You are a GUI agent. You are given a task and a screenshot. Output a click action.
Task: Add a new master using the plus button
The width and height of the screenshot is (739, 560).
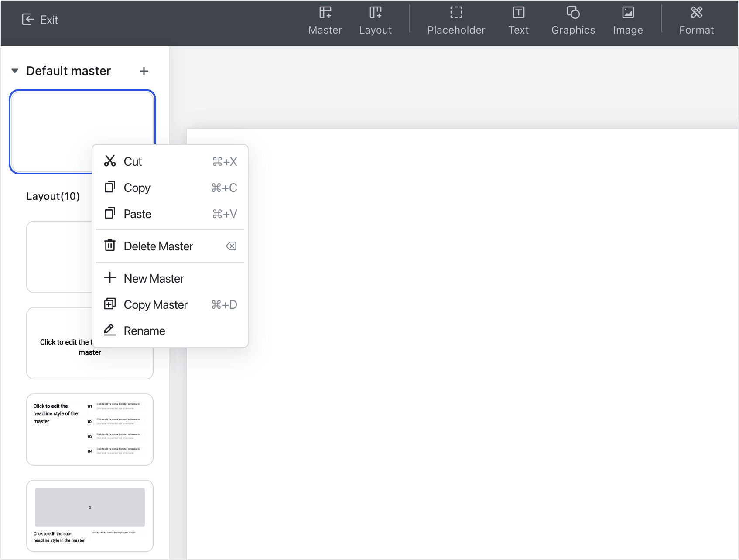144,71
